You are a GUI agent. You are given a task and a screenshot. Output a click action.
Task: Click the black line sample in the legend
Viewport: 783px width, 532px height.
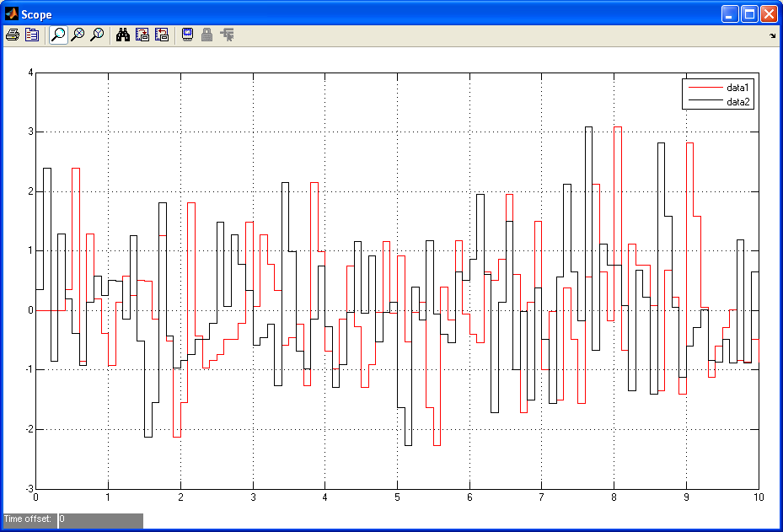tap(705, 99)
